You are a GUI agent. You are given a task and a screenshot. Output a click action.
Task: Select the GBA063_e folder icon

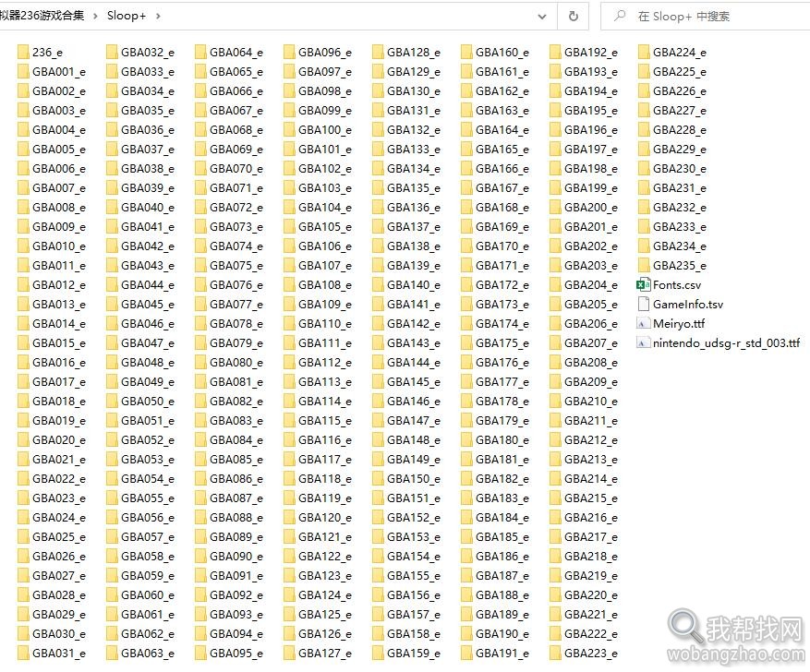pyautogui.click(x=112, y=653)
